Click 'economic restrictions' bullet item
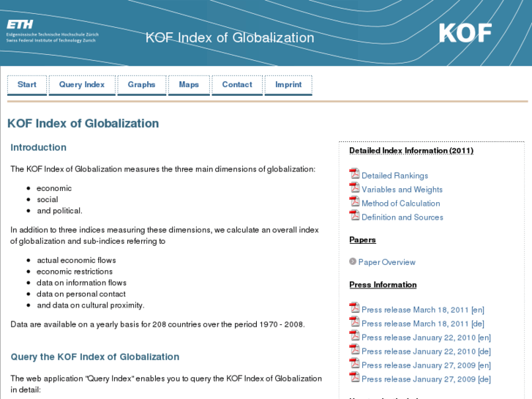Viewport: 532px width, 399px height. click(75, 272)
